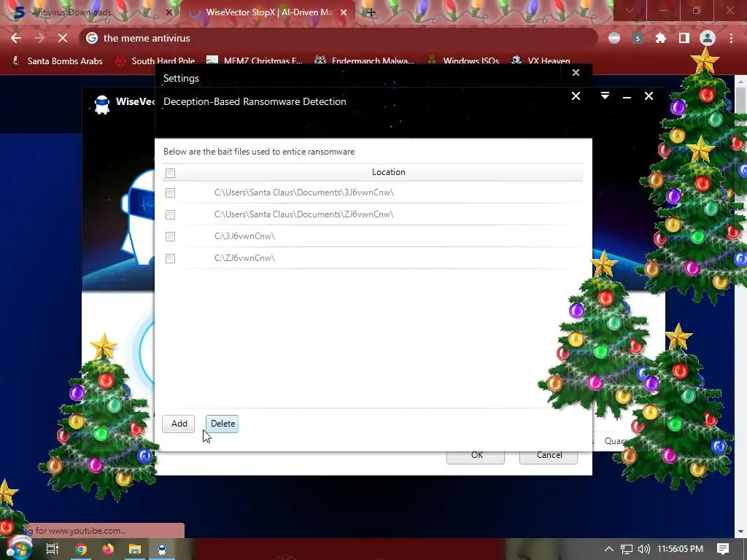The height and width of the screenshot is (560, 747).
Task: Click the address bar with 'the meme antivirus'
Action: [338, 38]
